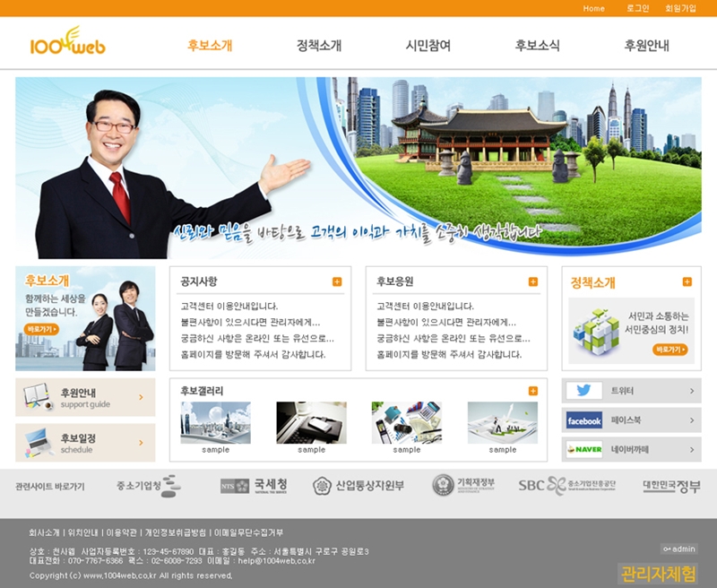
Task: Open the Twitter icon link
Action: click(583, 391)
